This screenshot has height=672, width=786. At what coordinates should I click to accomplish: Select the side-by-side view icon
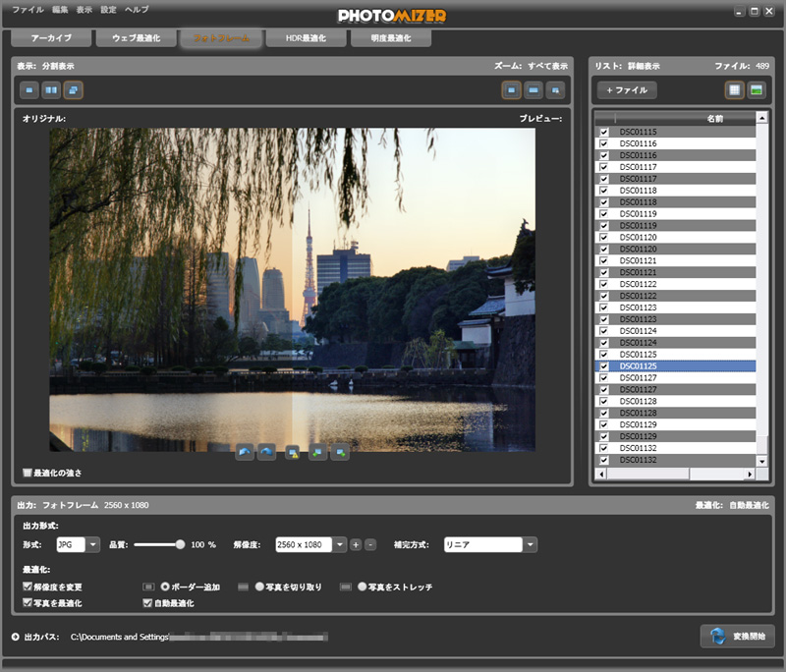(51, 90)
